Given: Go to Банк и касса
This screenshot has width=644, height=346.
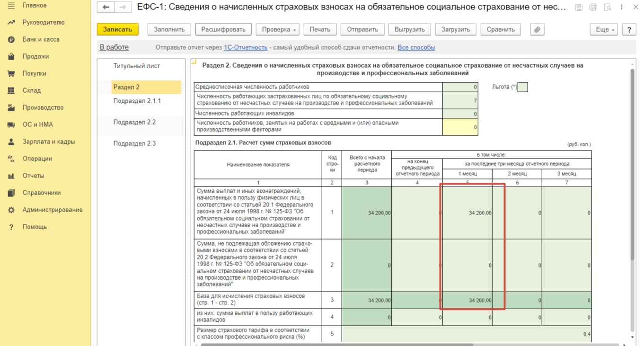Looking at the screenshot, I should (x=41, y=39).
